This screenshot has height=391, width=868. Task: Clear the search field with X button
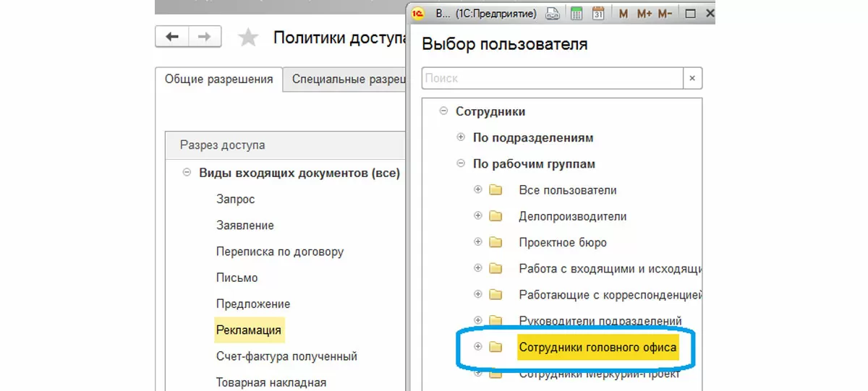pyautogui.click(x=692, y=78)
